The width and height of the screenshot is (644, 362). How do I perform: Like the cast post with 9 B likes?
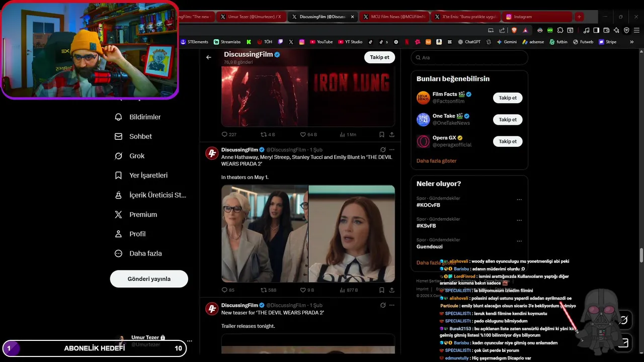click(x=307, y=290)
